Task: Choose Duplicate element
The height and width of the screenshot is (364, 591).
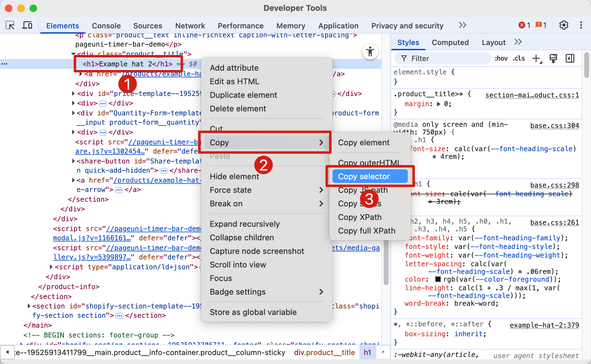Action: (267, 95)
